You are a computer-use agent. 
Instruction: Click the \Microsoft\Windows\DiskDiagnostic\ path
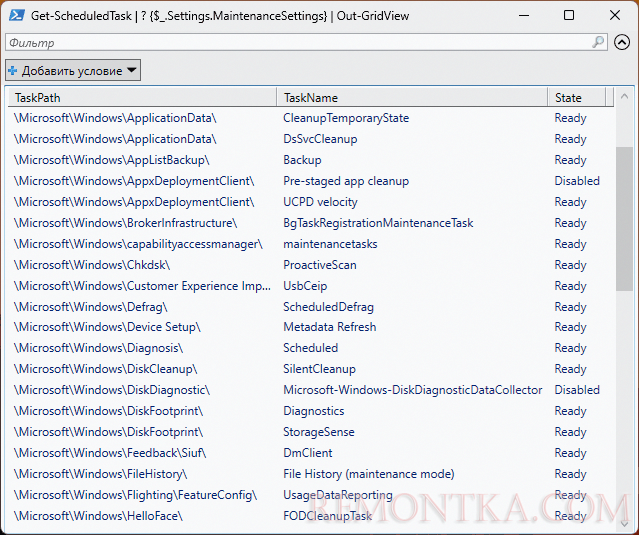pos(111,390)
